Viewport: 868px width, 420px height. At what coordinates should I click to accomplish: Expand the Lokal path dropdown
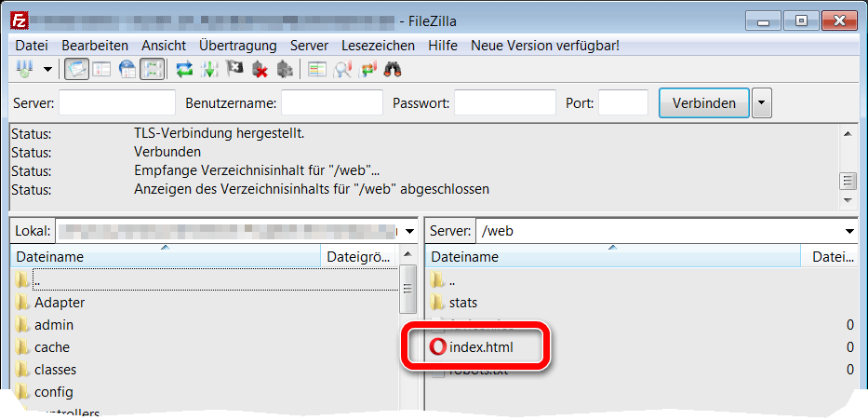409,231
